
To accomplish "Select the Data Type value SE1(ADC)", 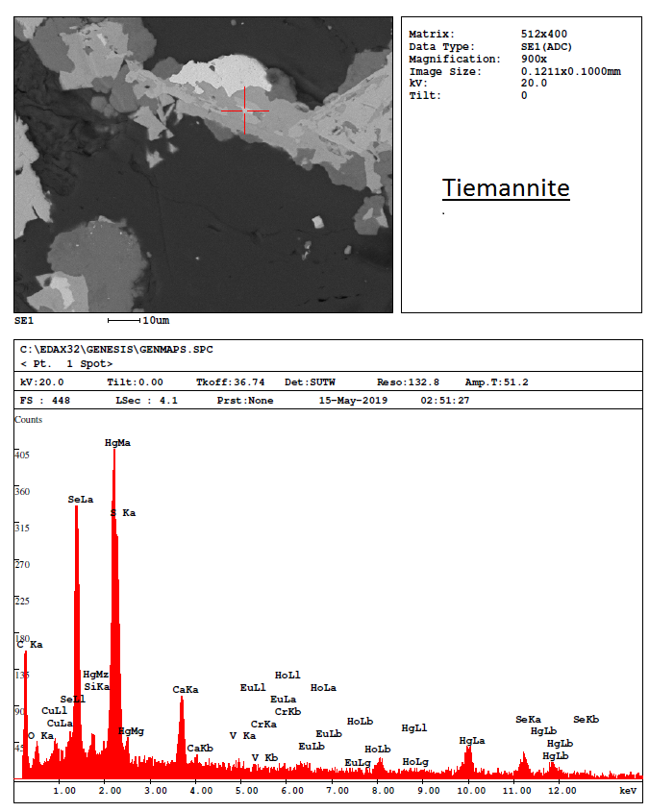I will click(546, 47).
